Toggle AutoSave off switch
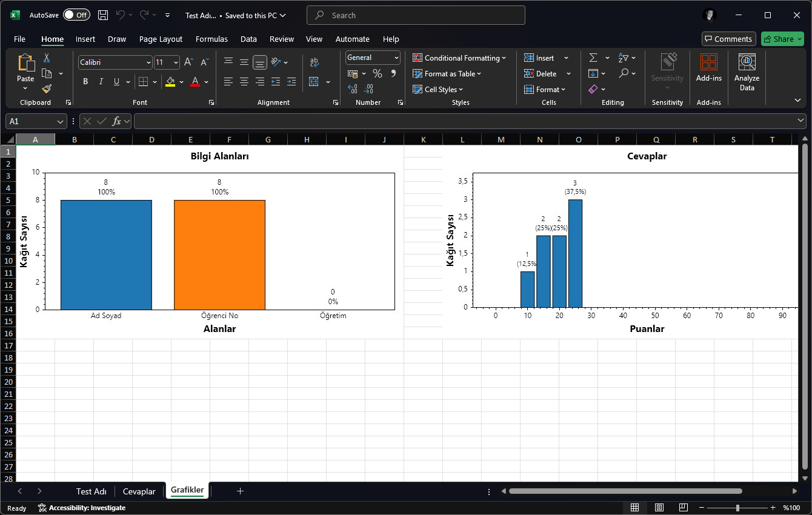Screen dimensions: 812x515 pyautogui.click(x=76, y=15)
